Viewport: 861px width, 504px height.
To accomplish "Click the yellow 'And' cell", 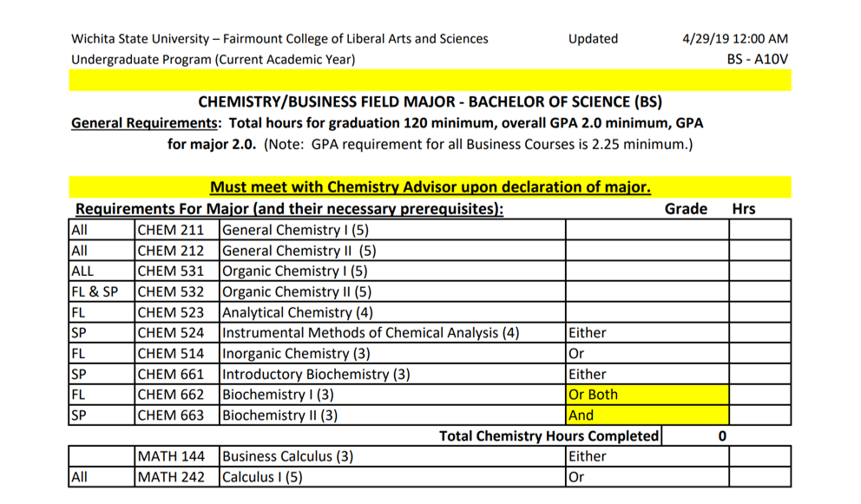I will click(647, 415).
